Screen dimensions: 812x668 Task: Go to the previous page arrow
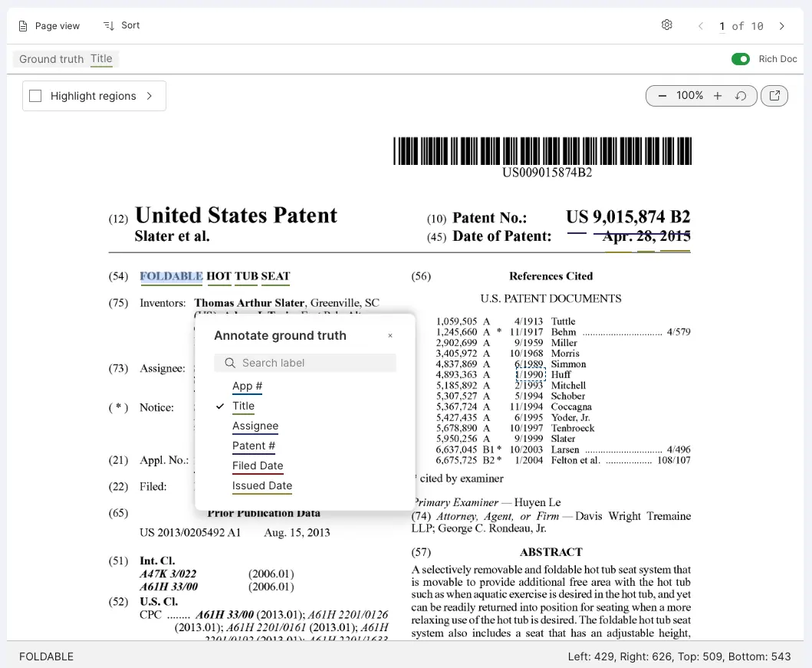701,26
